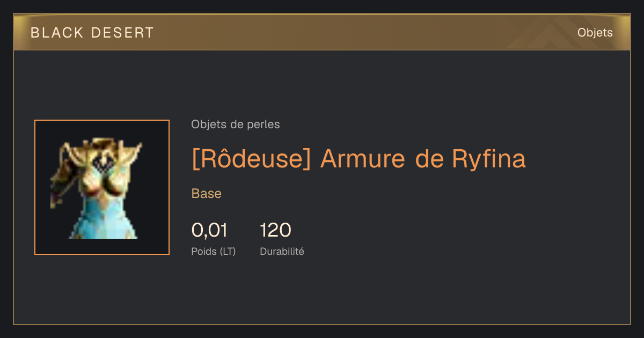Select the Durabilité label
This screenshot has width=644, height=338.
coord(282,251)
